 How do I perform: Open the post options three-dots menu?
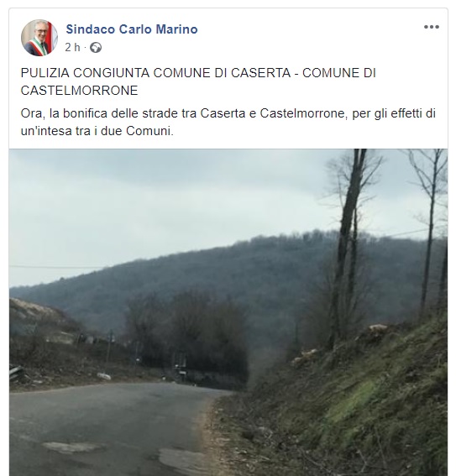pos(432,27)
